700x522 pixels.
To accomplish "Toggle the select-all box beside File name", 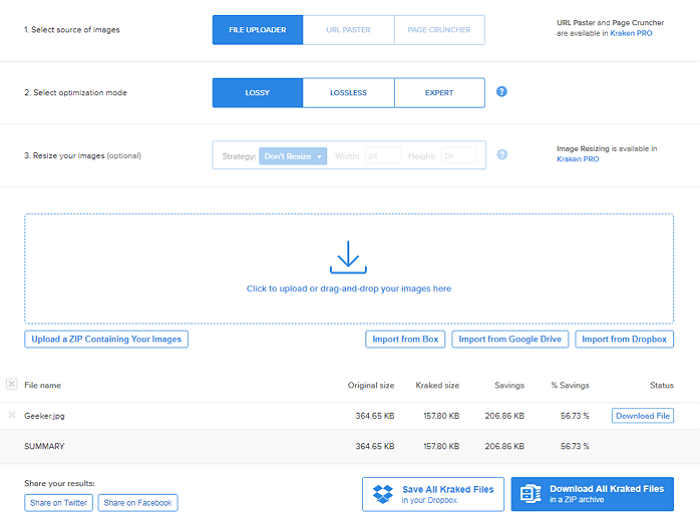I will [12, 384].
